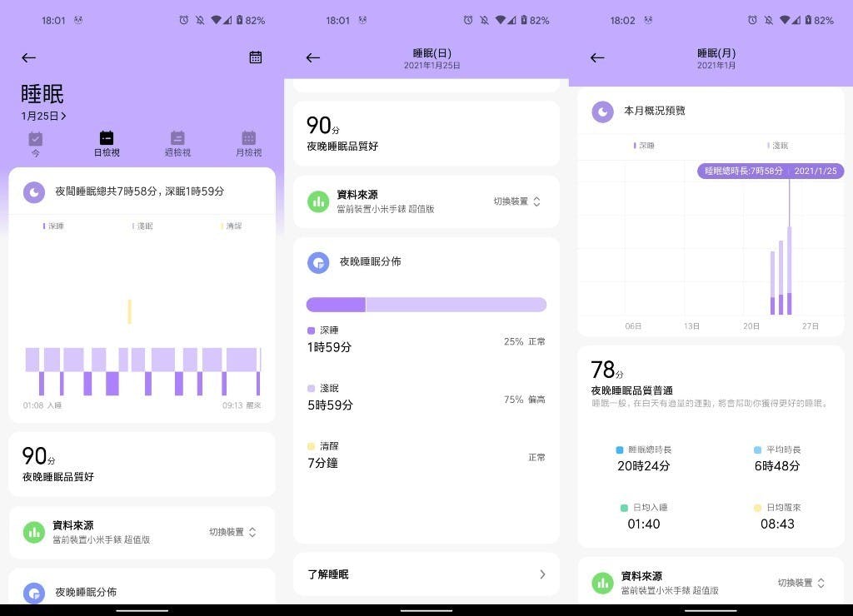The image size is (853, 616).
Task: Open 切換裝置 dropdown on first screen
Action: (233, 532)
